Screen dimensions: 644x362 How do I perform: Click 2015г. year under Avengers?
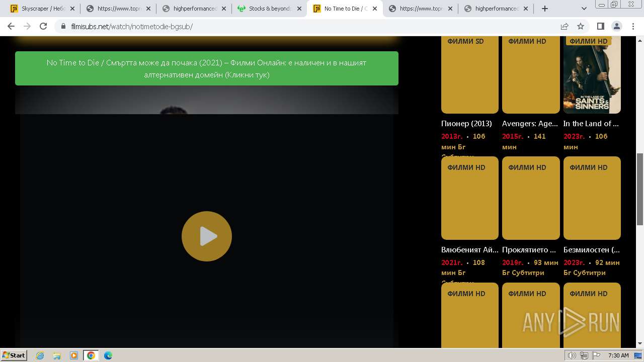(513, 136)
